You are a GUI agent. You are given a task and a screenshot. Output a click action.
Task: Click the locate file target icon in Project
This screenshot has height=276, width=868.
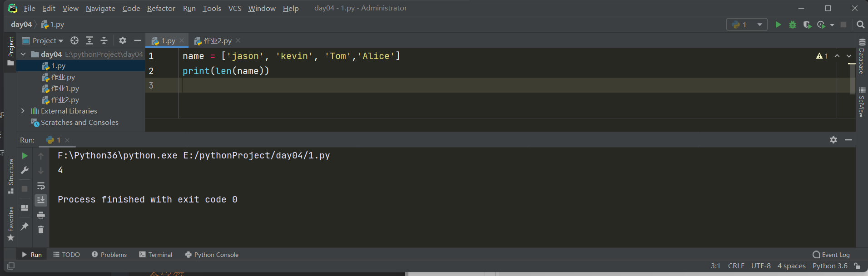(x=74, y=40)
